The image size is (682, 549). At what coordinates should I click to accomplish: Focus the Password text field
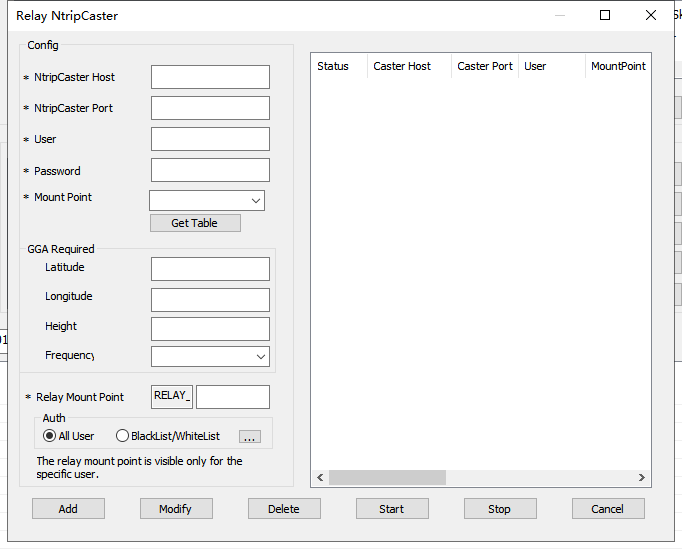pos(211,170)
